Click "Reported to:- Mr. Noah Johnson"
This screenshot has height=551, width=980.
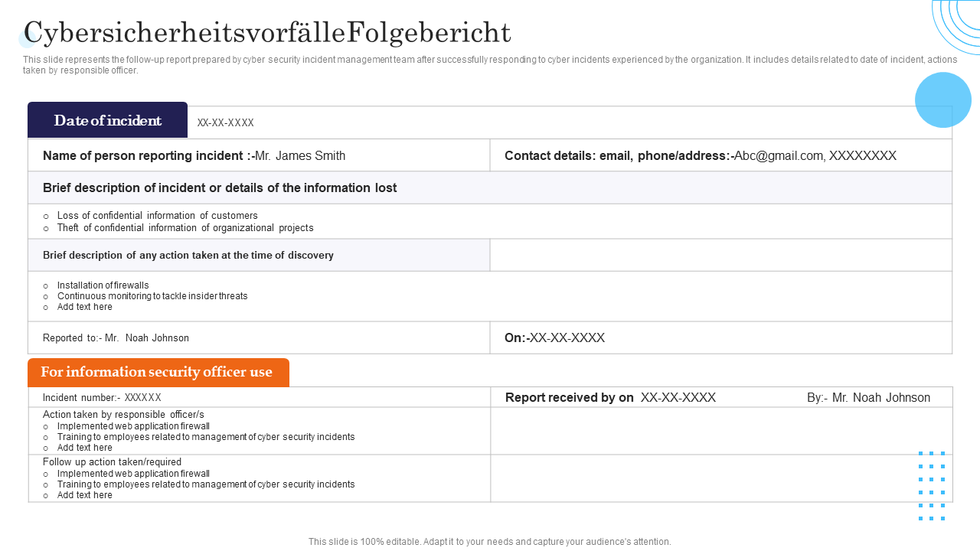[x=116, y=338]
